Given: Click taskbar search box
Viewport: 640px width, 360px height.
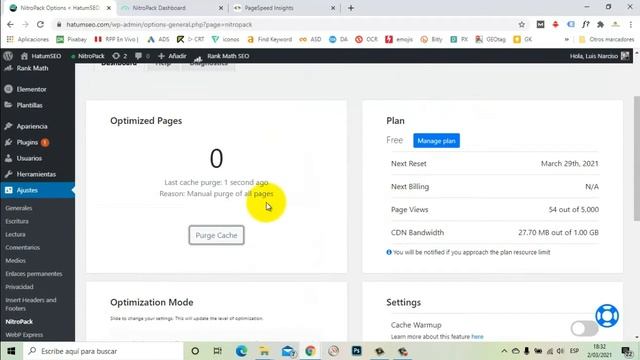Looking at the screenshot, I should pyautogui.click(x=103, y=351).
